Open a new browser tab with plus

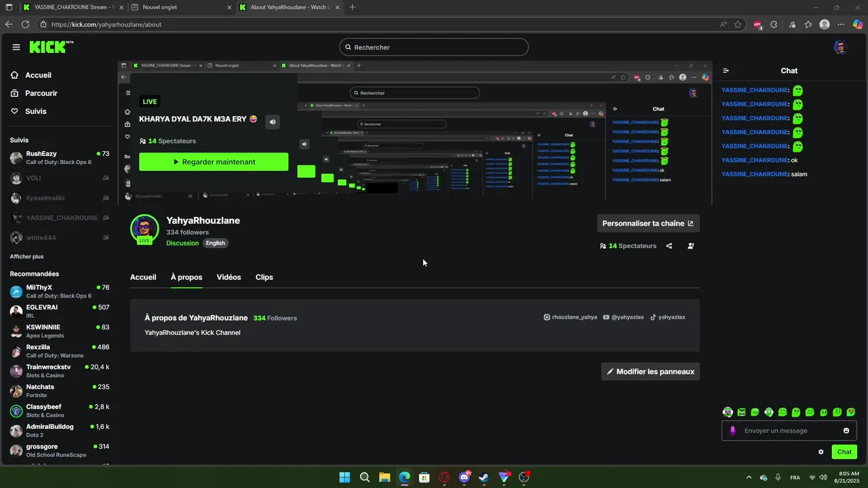pyautogui.click(x=352, y=7)
